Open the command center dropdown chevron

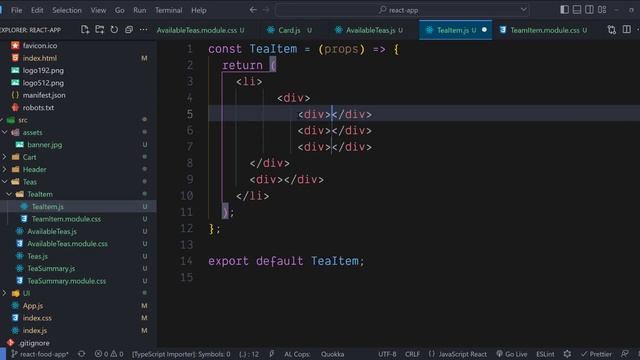(x=523, y=10)
